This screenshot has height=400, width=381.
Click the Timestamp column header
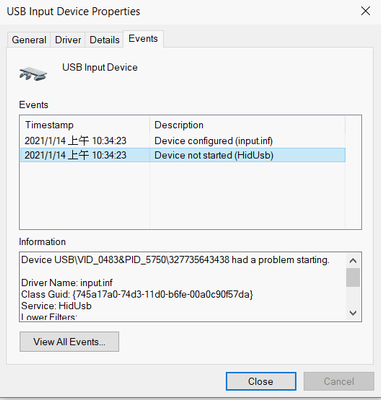pos(85,125)
